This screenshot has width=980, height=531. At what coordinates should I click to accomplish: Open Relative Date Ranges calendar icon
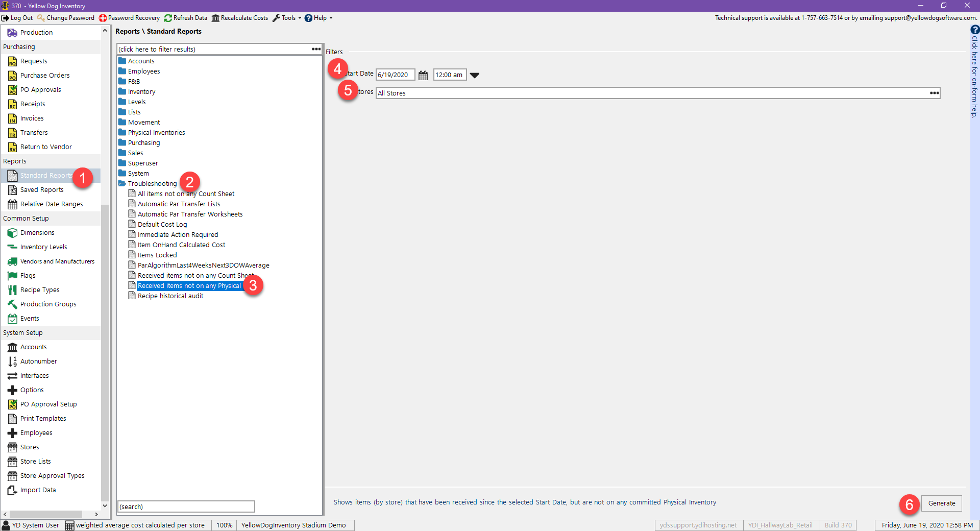tap(12, 204)
